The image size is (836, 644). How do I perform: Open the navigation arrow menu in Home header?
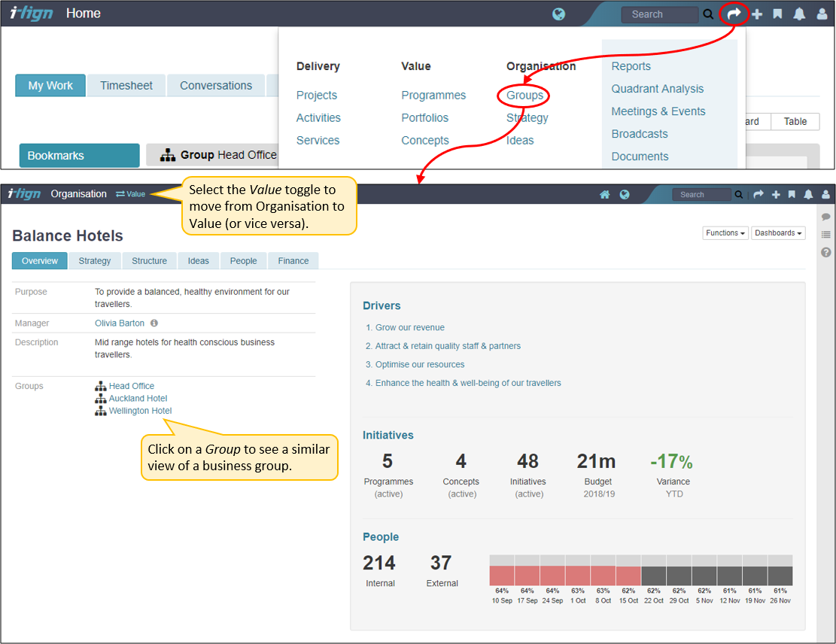[734, 14]
